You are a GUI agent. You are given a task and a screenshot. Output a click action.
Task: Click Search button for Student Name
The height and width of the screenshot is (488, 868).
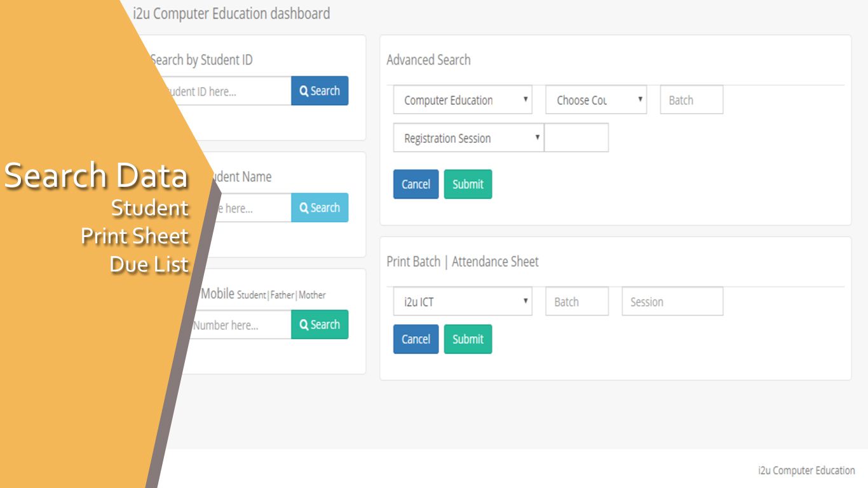point(320,208)
